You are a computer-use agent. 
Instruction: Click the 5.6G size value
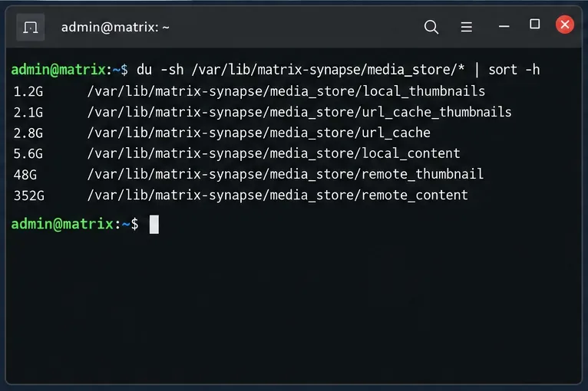pos(28,154)
